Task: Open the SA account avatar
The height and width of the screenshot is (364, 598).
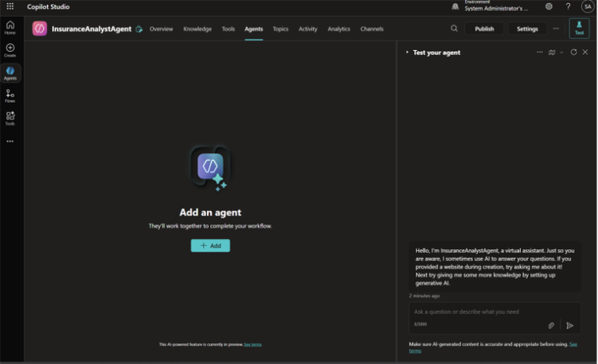Action: 588,6
